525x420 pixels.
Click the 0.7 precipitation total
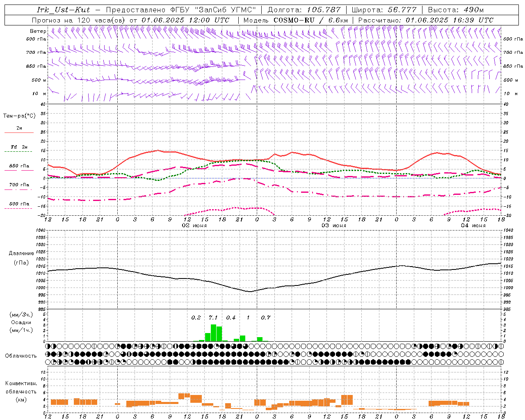coord(266,317)
